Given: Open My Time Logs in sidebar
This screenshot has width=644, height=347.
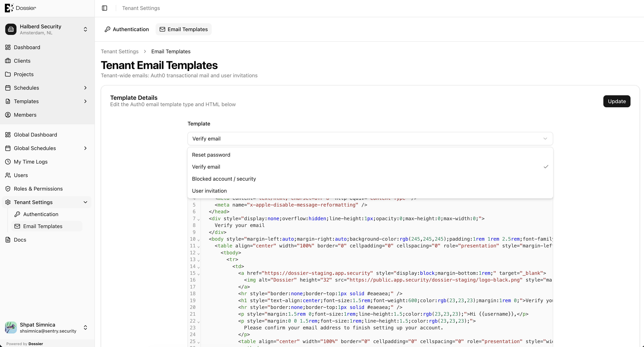Looking at the screenshot, I should click(47, 162).
